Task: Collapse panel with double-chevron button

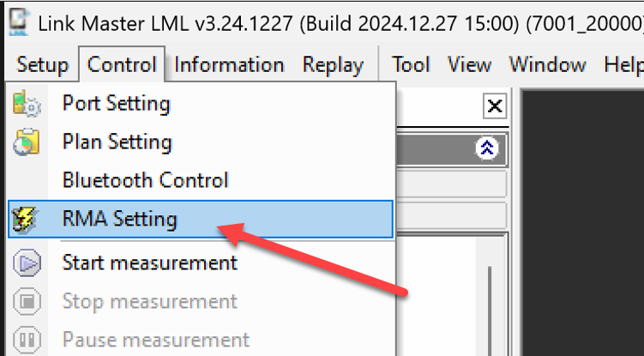Action: tap(487, 148)
